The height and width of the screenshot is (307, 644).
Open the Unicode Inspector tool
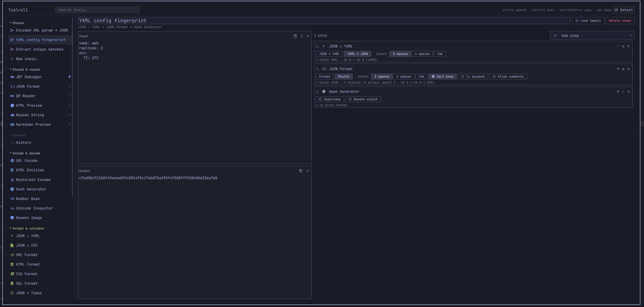click(40, 208)
